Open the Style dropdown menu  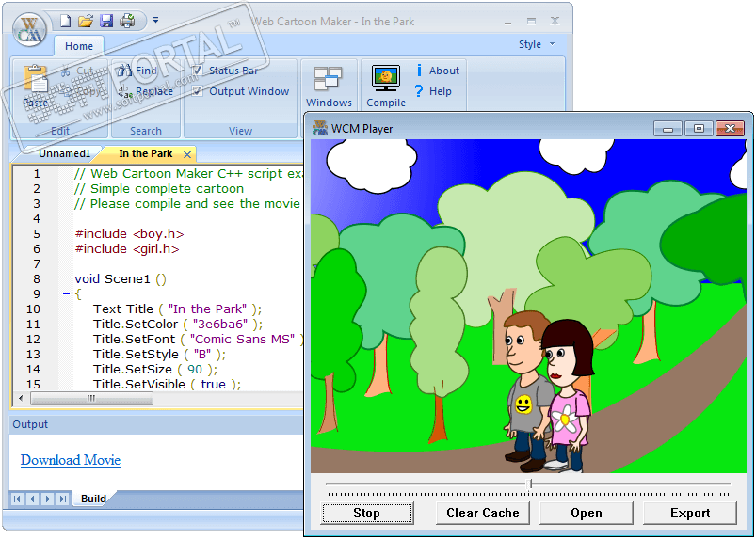[x=537, y=44]
